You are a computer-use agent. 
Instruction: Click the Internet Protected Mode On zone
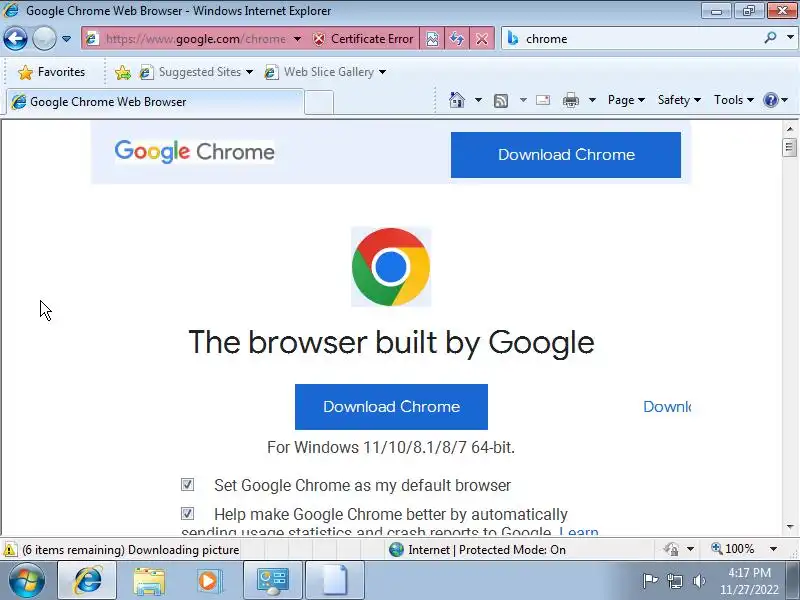coord(477,549)
